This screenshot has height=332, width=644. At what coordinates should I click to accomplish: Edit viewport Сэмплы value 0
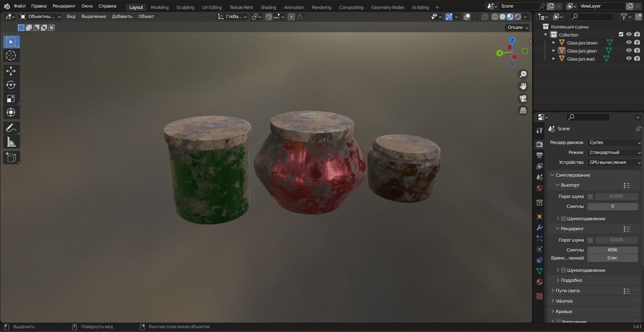click(612, 206)
